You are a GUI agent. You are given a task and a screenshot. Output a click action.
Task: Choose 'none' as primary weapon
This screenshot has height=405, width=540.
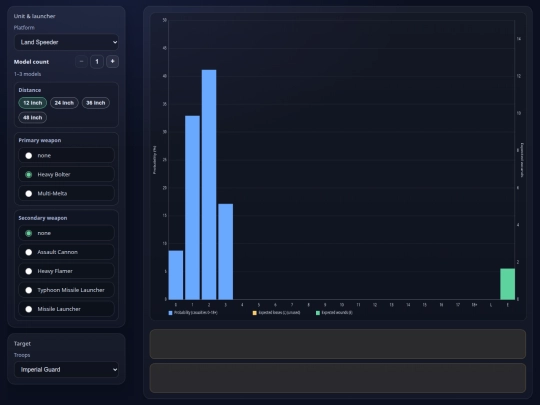pyautogui.click(x=66, y=156)
